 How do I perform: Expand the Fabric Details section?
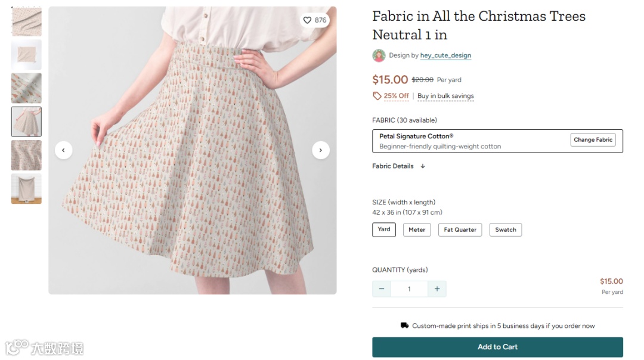pos(398,166)
